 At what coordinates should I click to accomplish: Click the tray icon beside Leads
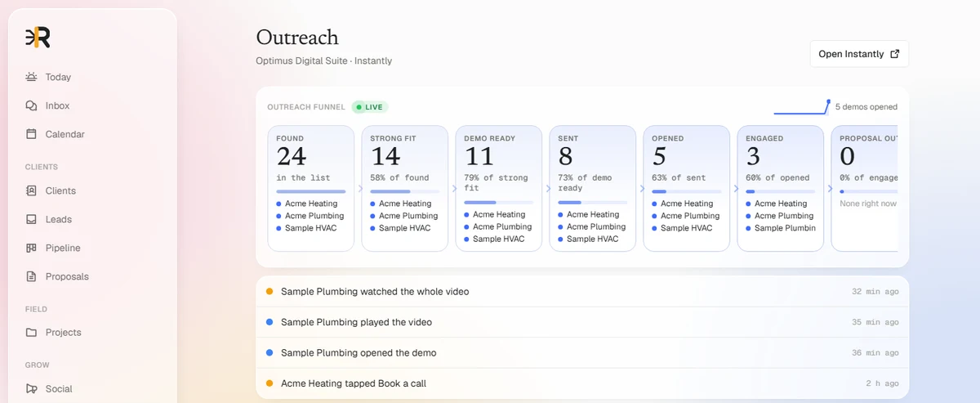point(31,219)
